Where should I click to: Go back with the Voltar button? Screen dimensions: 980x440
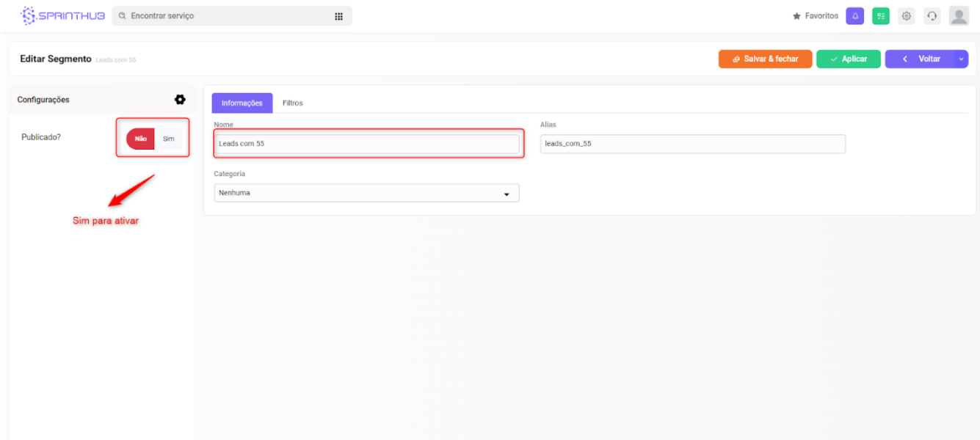pyautogui.click(x=921, y=59)
